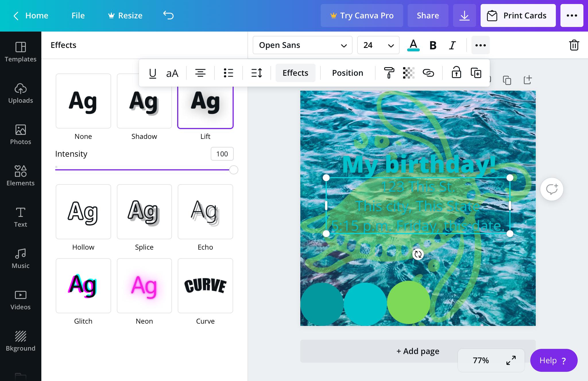Switch to the Elements sidebar tab

[x=20, y=176]
